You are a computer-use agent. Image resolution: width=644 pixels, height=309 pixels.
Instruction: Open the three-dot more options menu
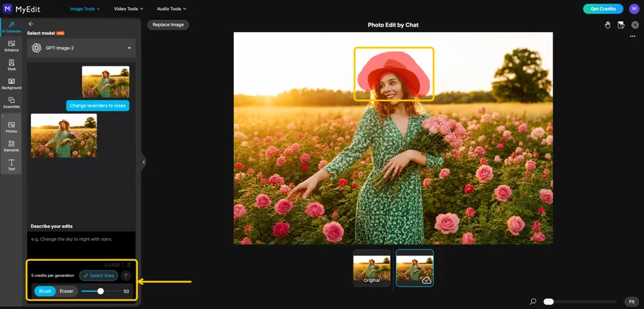(x=632, y=37)
